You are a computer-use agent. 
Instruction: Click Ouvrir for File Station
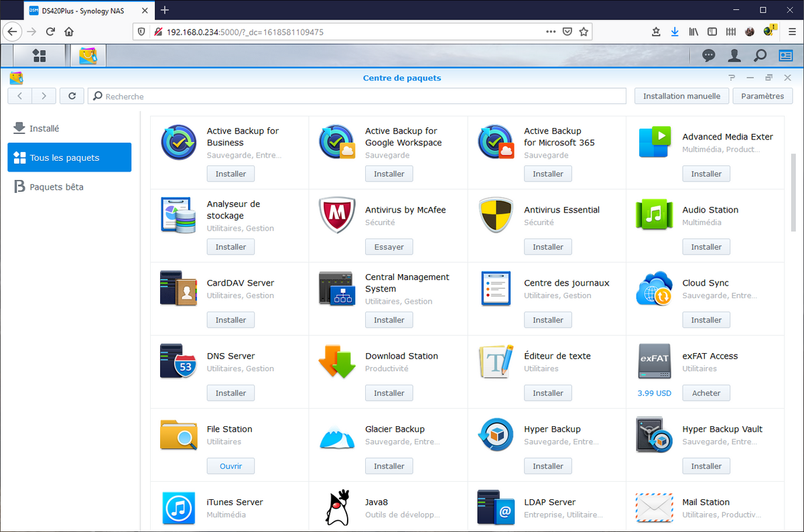[230, 466]
